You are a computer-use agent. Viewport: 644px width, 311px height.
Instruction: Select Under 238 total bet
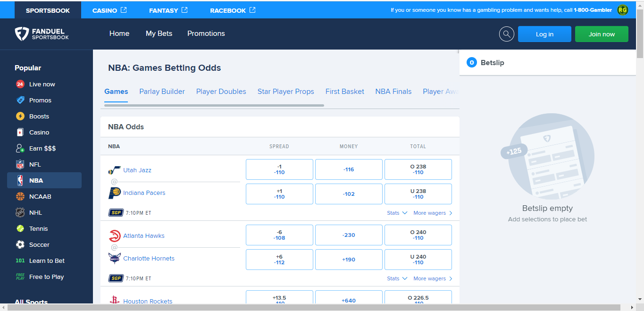point(418,194)
